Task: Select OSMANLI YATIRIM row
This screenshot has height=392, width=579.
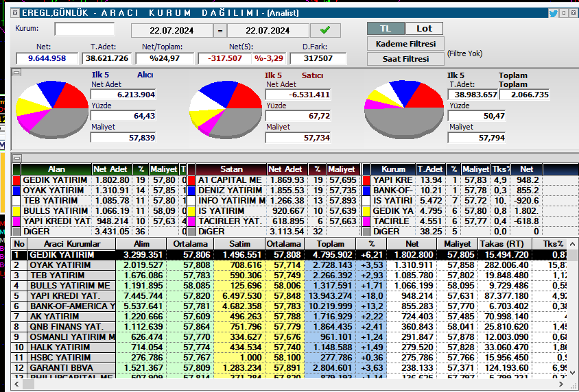Action: [x=289, y=337]
